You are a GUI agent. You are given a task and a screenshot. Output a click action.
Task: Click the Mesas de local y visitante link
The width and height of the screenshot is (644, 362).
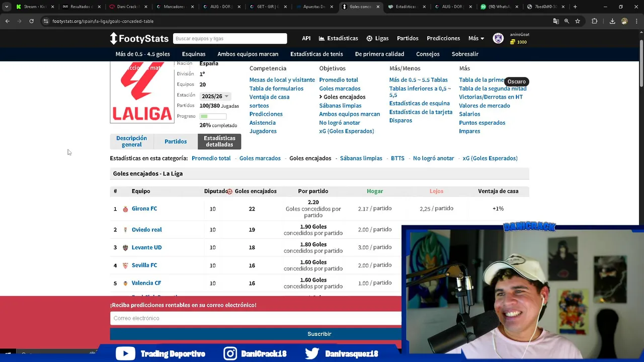click(x=282, y=80)
